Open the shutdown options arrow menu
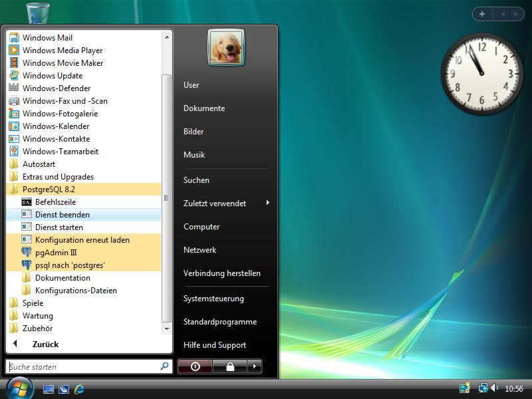Screen dimensions: 532x399 [255, 366]
